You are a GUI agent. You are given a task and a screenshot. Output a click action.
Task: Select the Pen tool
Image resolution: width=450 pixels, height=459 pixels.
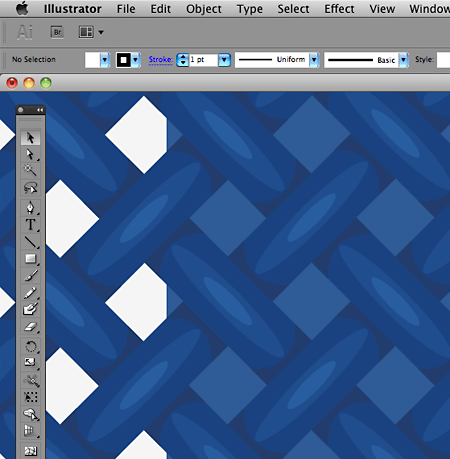tap(30, 207)
